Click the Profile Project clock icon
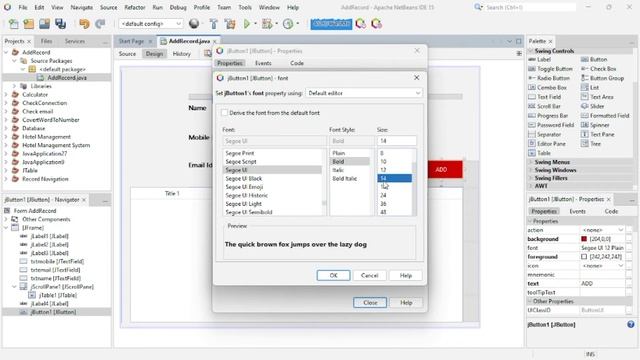 [288, 24]
